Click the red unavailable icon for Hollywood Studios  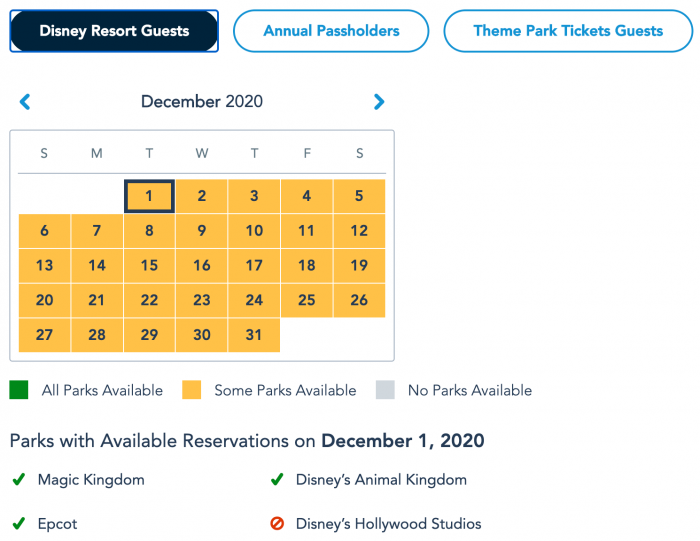277,523
